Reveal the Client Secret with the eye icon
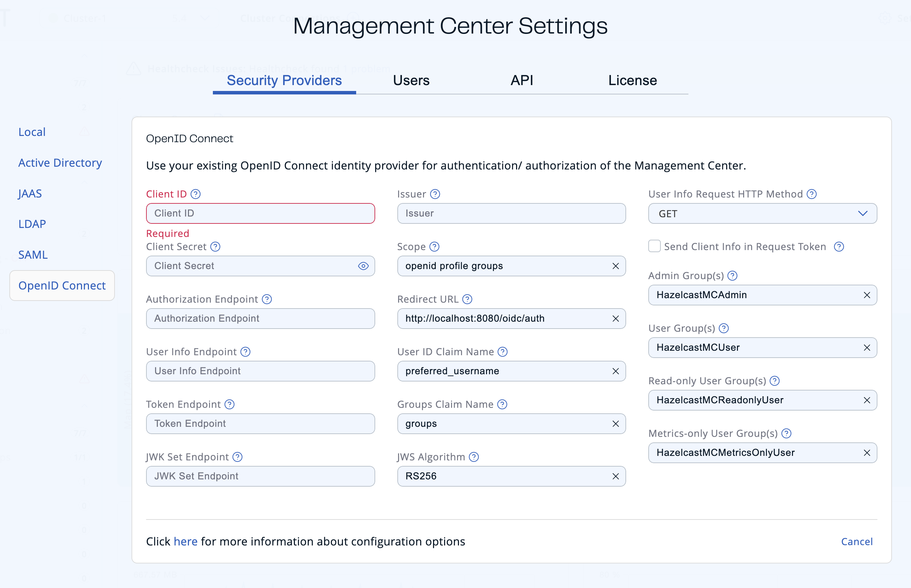911x588 pixels. tap(363, 266)
